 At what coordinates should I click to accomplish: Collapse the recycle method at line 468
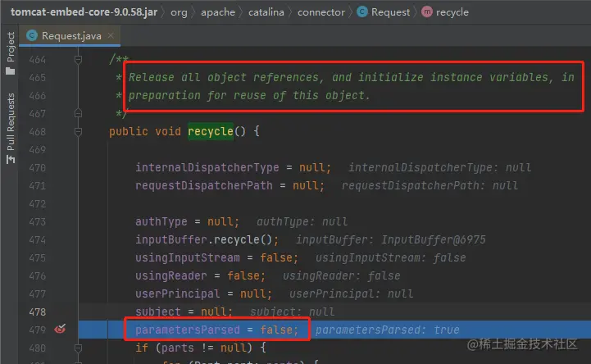(x=78, y=131)
